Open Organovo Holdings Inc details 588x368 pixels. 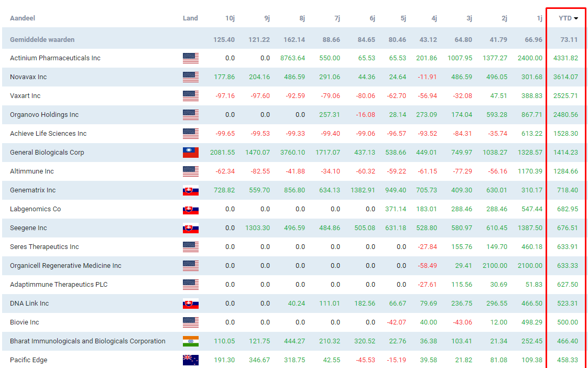tap(44, 115)
